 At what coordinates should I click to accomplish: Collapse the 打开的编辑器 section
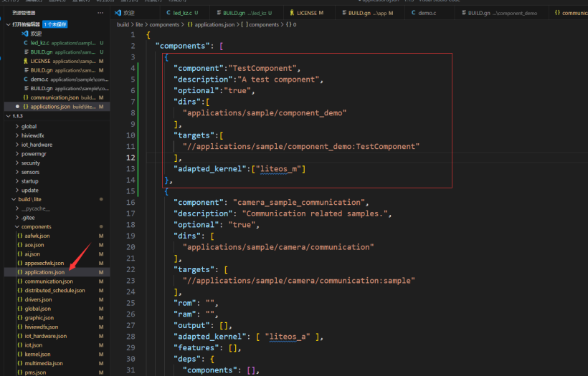(x=9, y=24)
